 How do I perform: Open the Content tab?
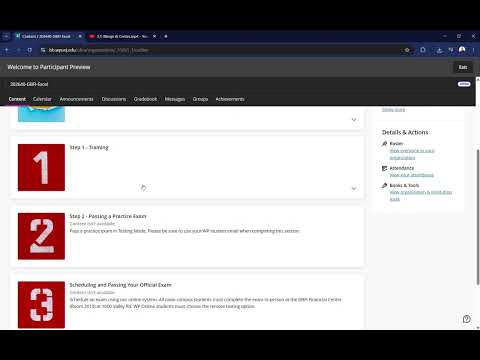(x=17, y=99)
